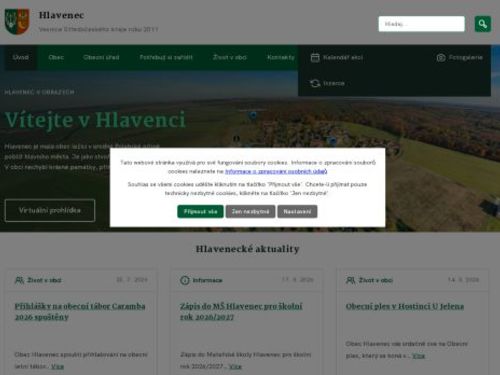Image resolution: width=500 pixels, height=375 pixels.
Task: Accept all cookies with Přijmout vše
Action: tap(200, 211)
